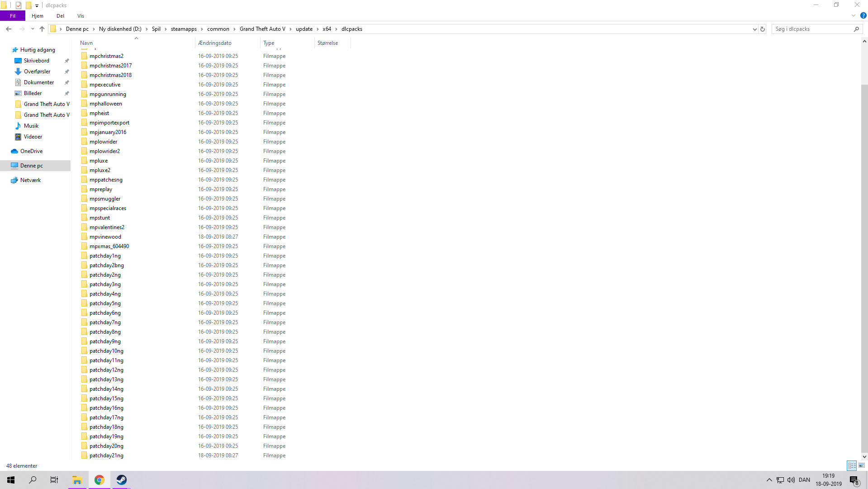Screen dimensions: 868x489
Task: Open the Hjem ribbon tab
Action: pyautogui.click(x=38, y=16)
